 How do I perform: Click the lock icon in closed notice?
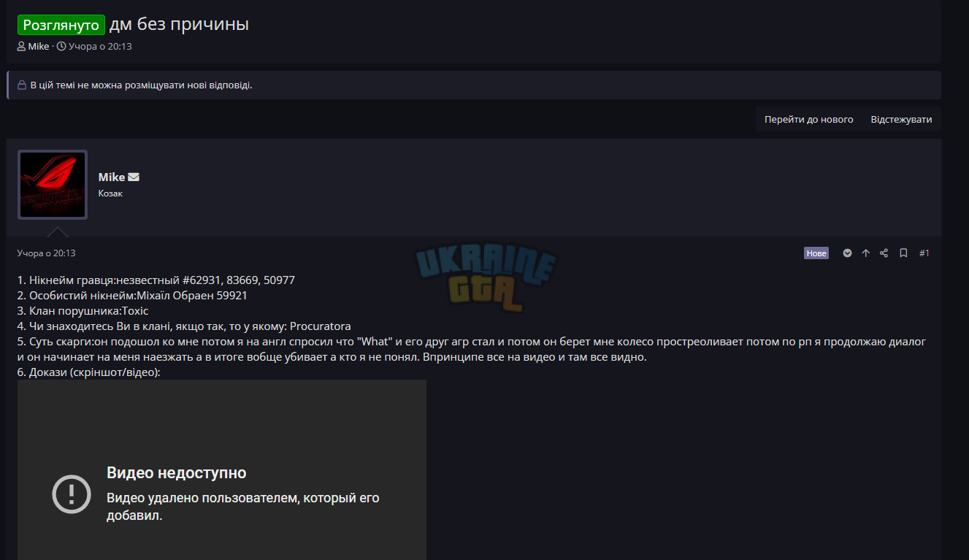pyautogui.click(x=22, y=85)
